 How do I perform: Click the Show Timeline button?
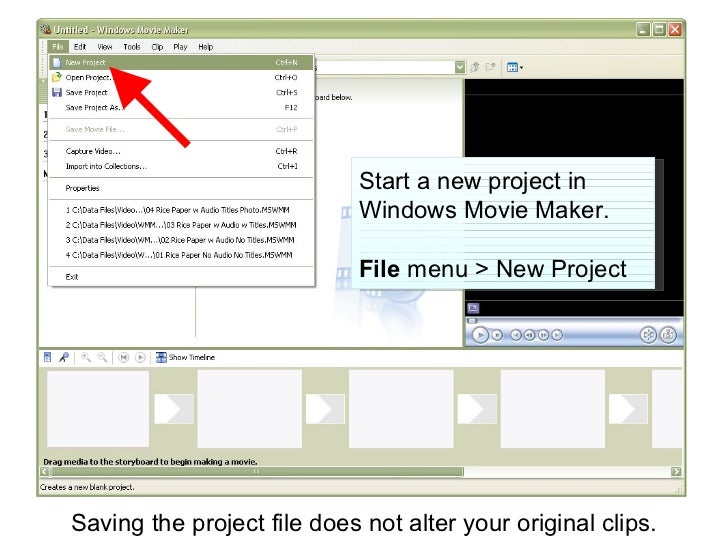(186, 357)
